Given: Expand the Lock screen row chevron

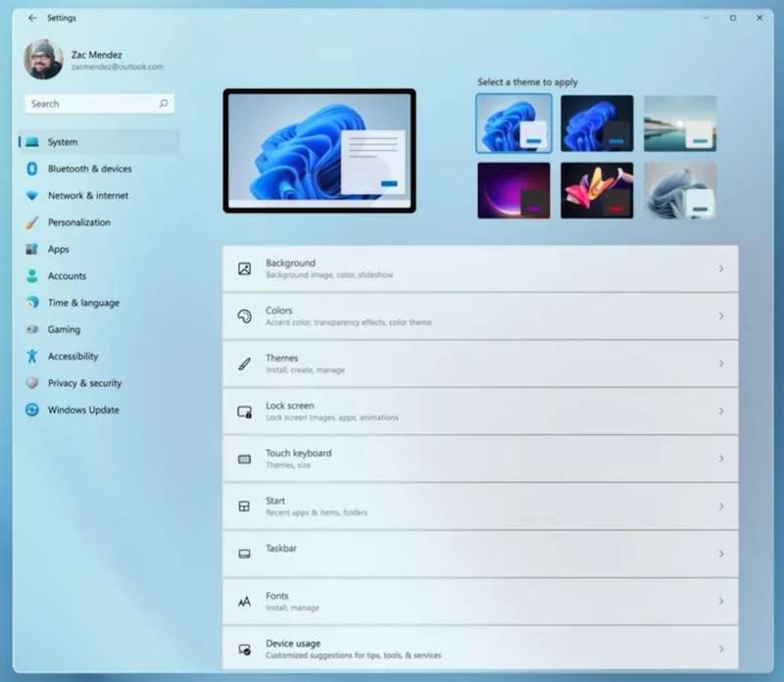Looking at the screenshot, I should click(721, 411).
